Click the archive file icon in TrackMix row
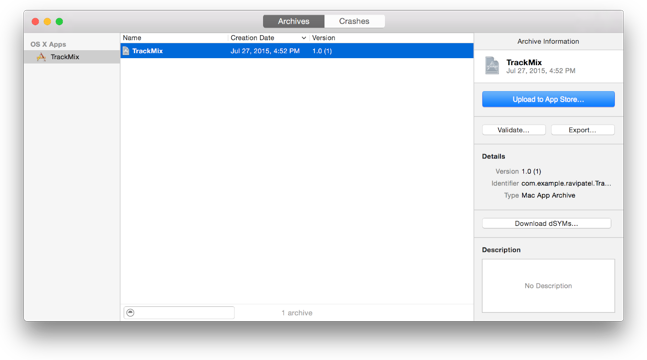 [126, 51]
